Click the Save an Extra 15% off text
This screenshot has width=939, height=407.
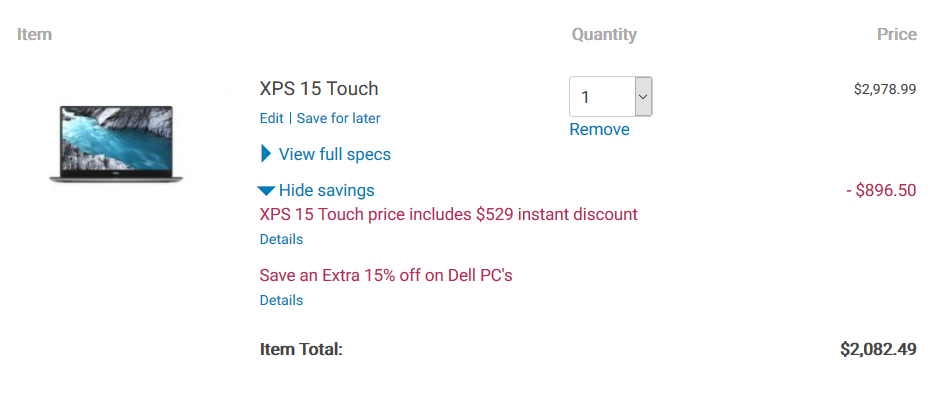click(x=386, y=275)
